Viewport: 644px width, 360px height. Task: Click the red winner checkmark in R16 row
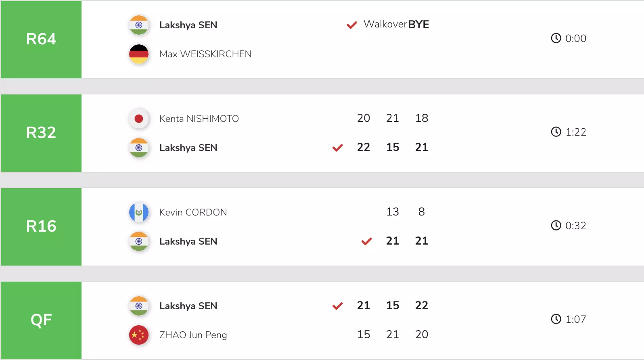(366, 241)
